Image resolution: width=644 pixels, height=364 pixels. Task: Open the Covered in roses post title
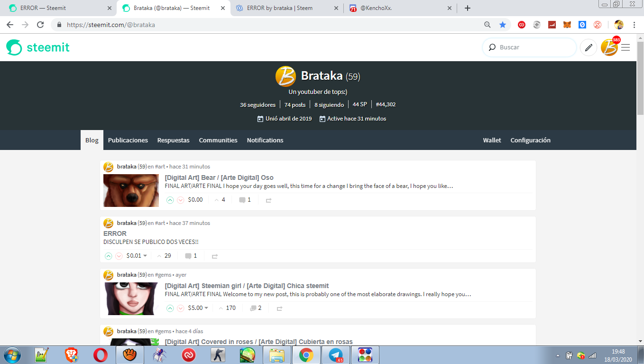(258, 342)
